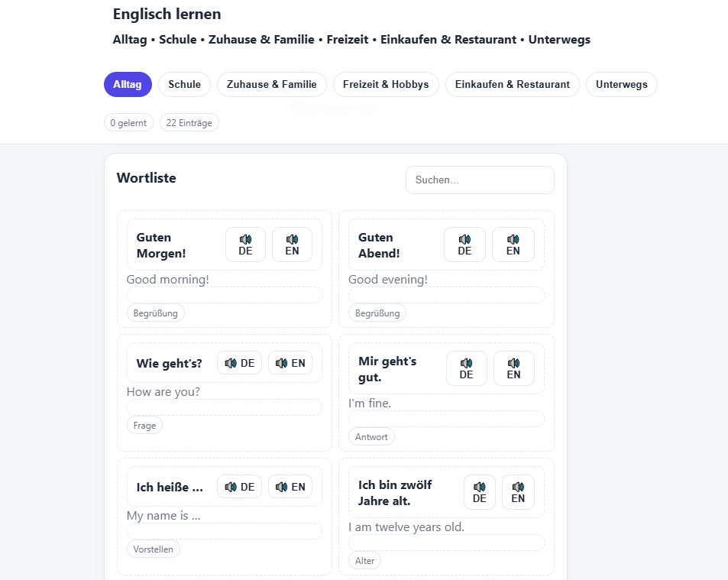Play English audio for Ich heiße

(x=290, y=487)
